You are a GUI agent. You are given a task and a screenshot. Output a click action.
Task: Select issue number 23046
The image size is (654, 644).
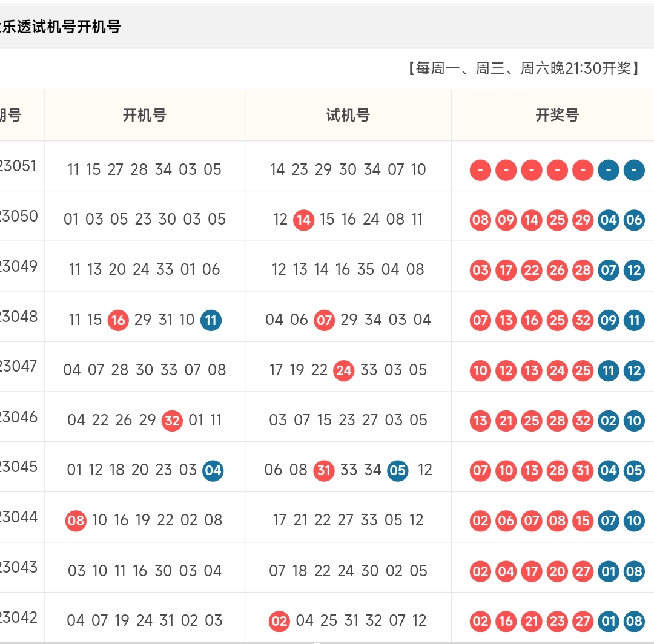tap(19, 417)
